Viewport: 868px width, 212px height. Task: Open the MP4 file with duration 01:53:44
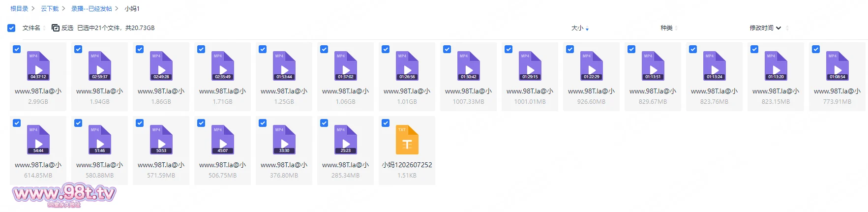(284, 66)
